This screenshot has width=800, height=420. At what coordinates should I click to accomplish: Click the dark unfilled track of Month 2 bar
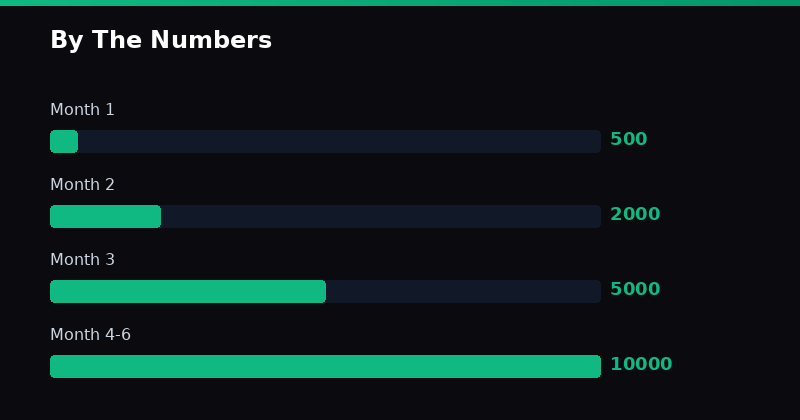tap(380, 216)
